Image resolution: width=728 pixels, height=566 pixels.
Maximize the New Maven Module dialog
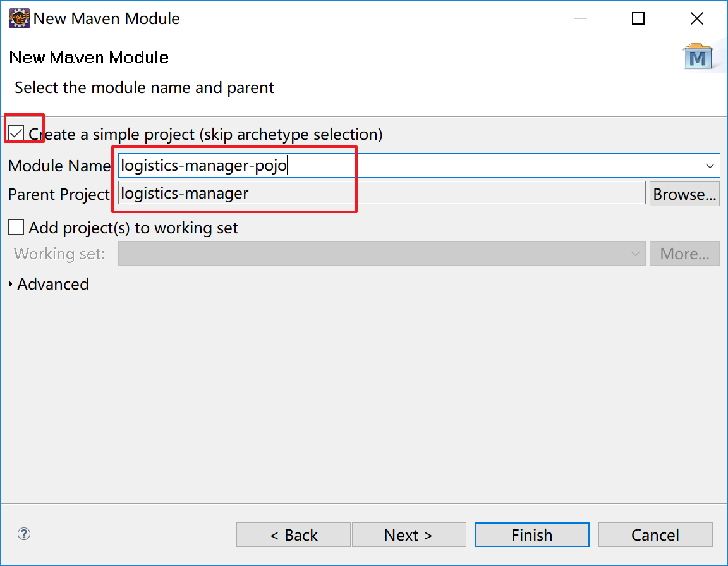638,18
